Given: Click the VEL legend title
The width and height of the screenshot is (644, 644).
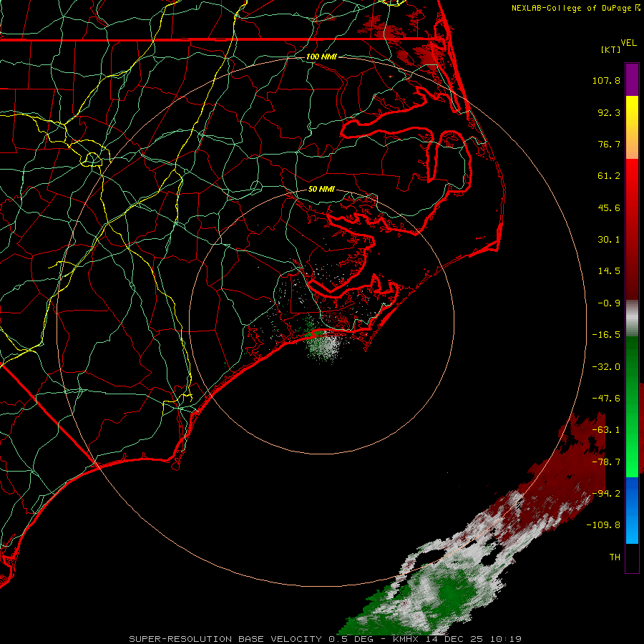Looking at the screenshot, I should 628,43.
